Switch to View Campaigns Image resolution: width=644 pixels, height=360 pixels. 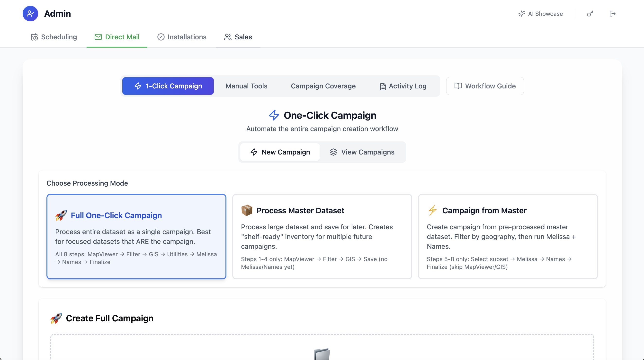362,152
